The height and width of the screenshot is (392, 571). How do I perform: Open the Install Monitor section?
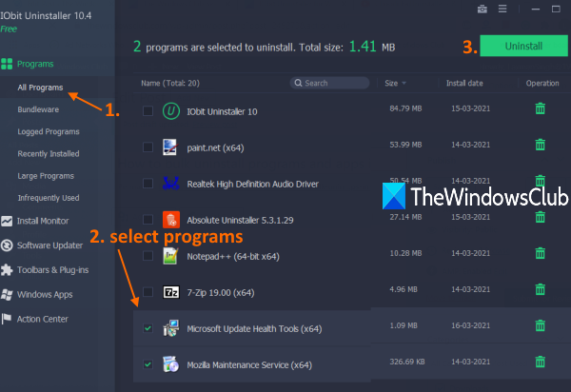pyautogui.click(x=43, y=221)
